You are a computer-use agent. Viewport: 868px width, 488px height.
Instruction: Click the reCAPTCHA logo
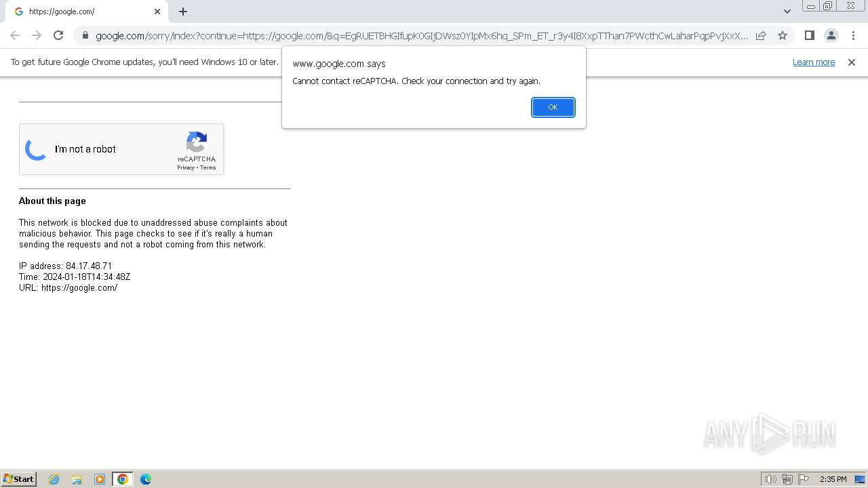[197, 142]
